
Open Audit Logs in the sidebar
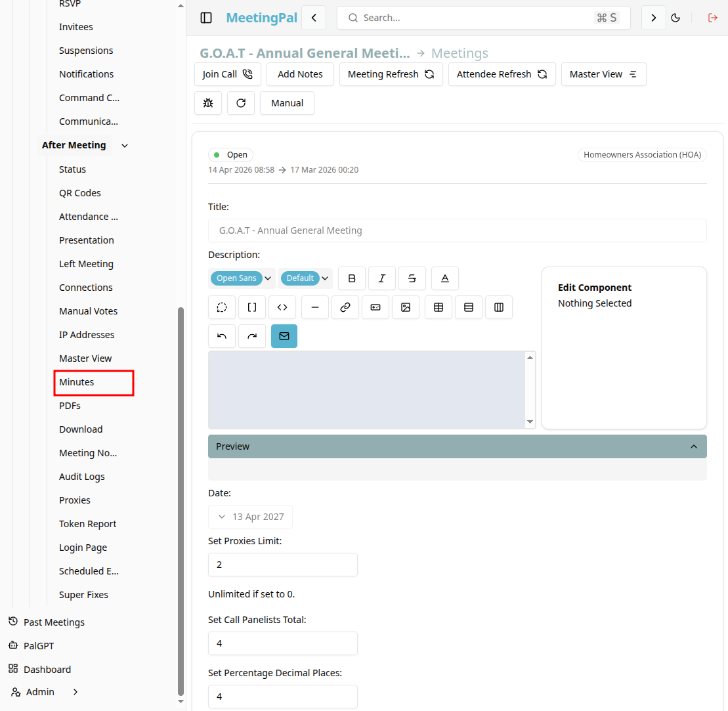point(81,477)
